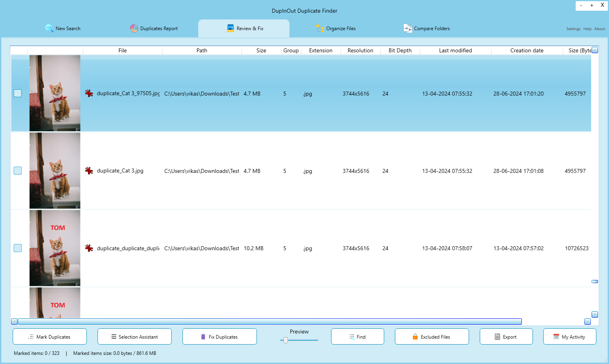Click the trash icon on Fix Duplicates
Viewport: 609px width, 364px height.
[x=203, y=337]
